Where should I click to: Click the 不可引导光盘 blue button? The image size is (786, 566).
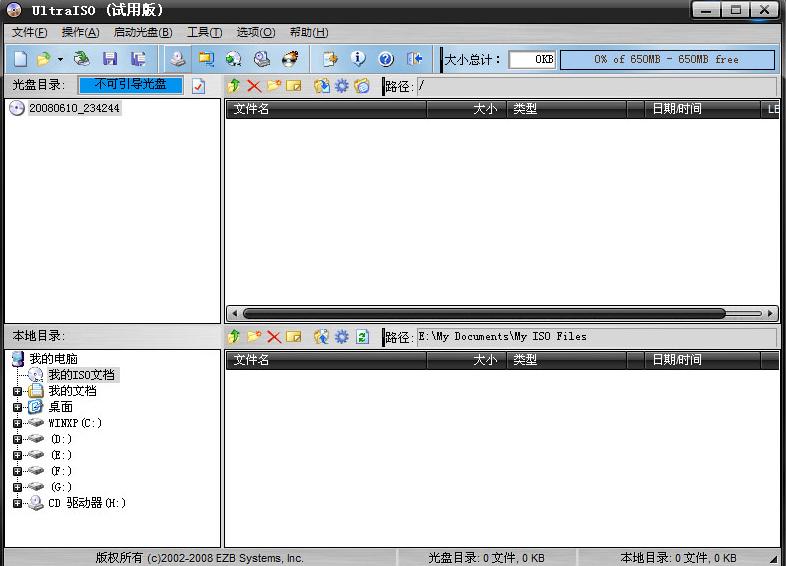[131, 86]
